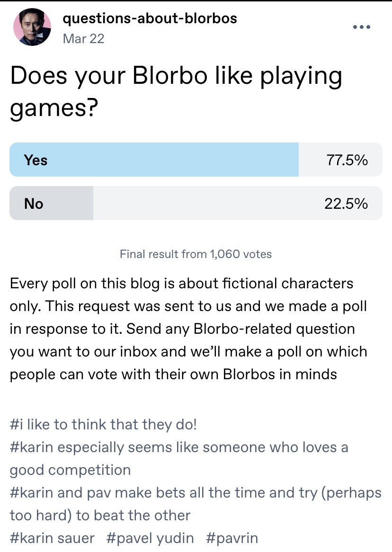Click the 77.5% poll result value
This screenshot has width=392, height=552.
(x=347, y=160)
